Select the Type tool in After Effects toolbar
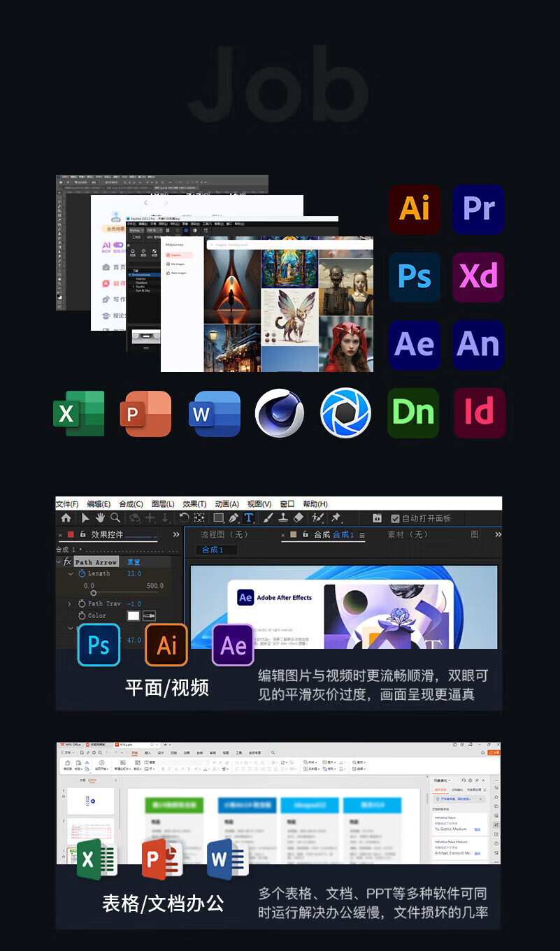Image resolution: width=560 pixels, height=951 pixels. [x=248, y=518]
